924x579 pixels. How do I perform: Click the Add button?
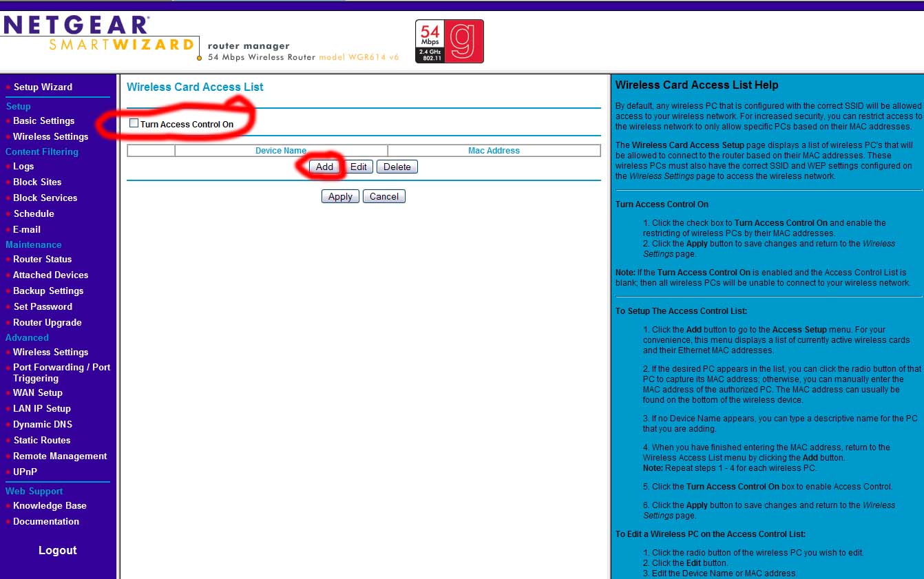[324, 167]
